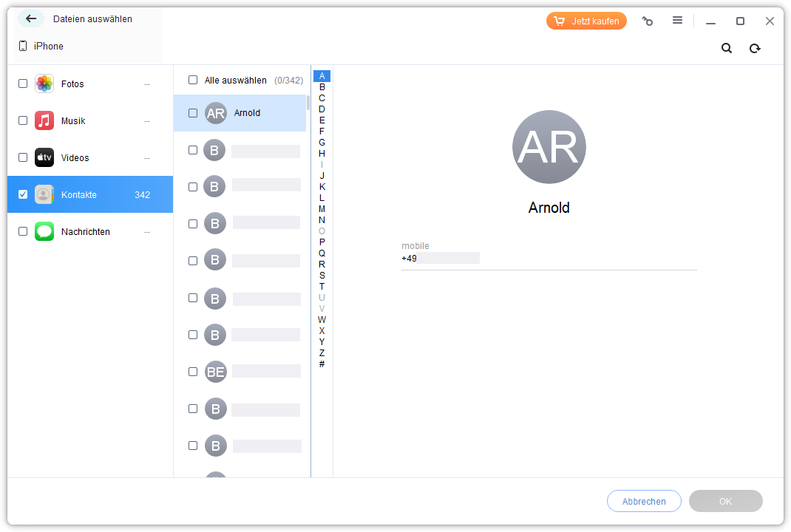Select the BE contact in the list
Image resolution: width=791 pixels, height=532 pixels.
pos(251,372)
